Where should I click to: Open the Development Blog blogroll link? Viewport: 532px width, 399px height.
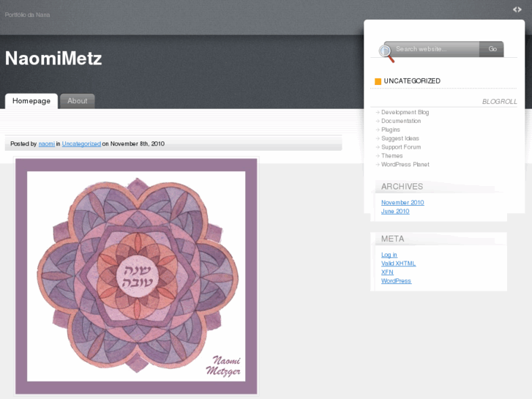pyautogui.click(x=405, y=112)
